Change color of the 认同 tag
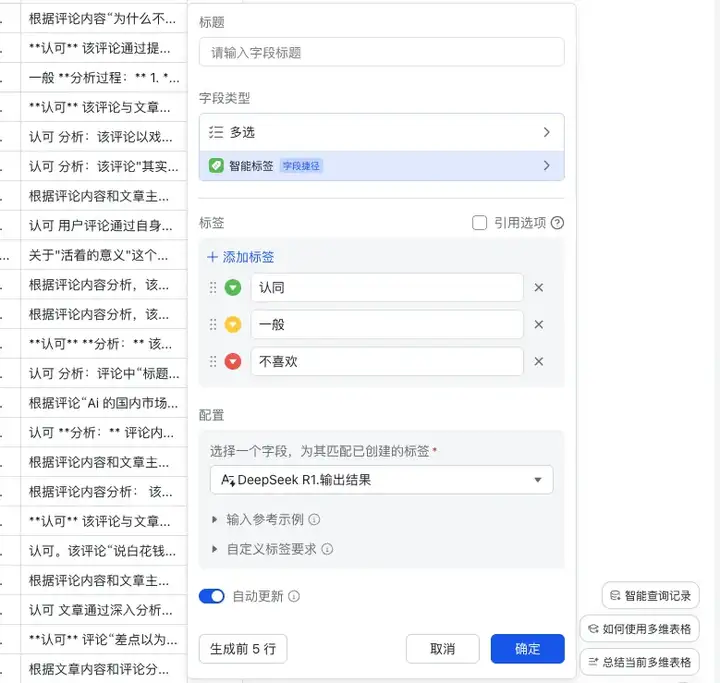Viewport: 720px width, 683px height. 233,288
